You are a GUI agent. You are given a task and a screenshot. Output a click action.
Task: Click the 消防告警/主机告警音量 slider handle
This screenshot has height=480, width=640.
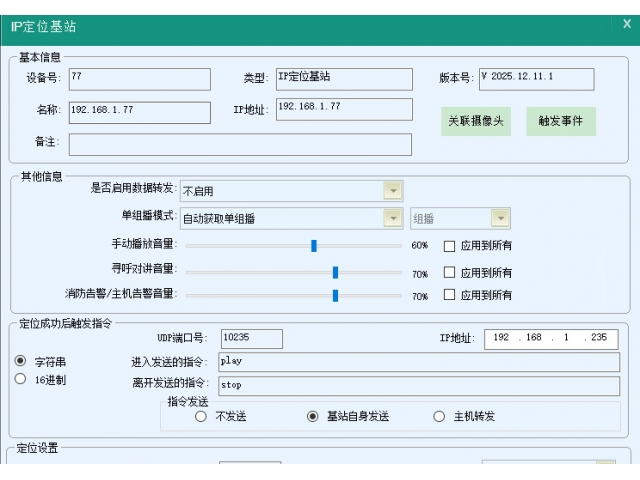335,295
